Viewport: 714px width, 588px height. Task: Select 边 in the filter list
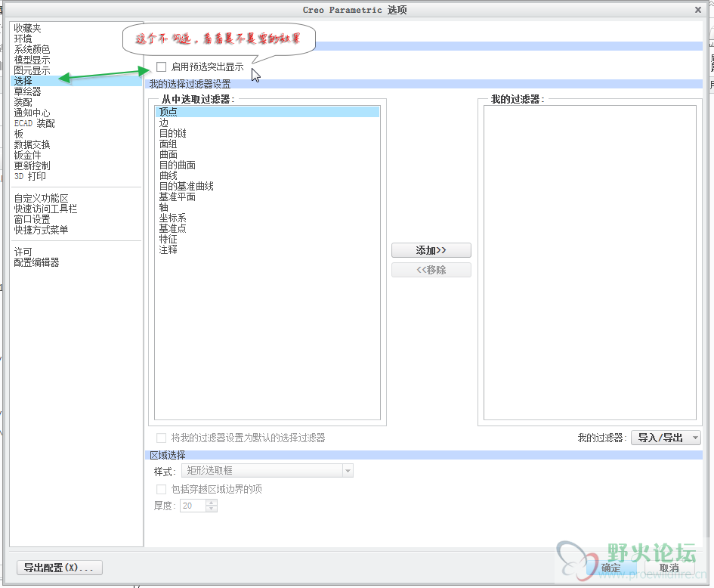click(163, 122)
